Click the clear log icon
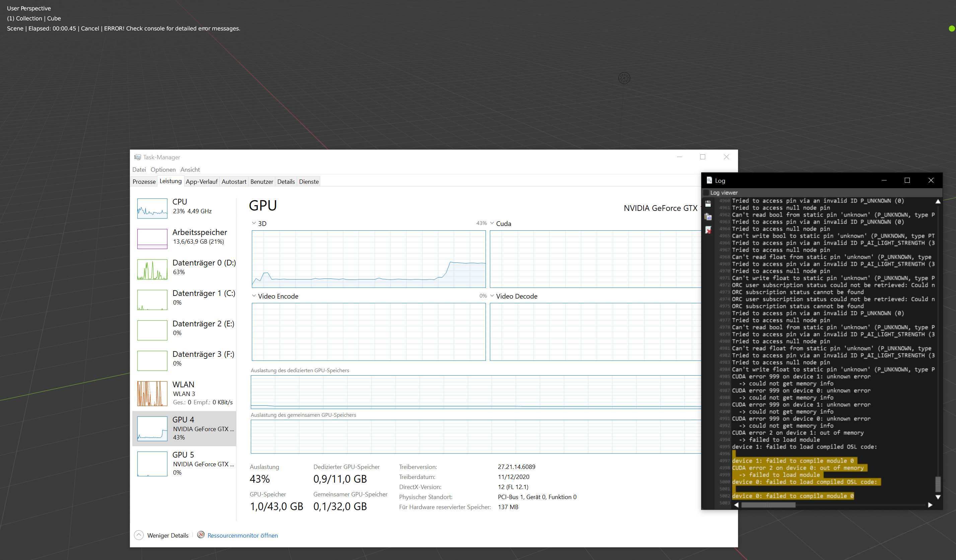Image resolution: width=956 pixels, height=560 pixels. point(708,230)
